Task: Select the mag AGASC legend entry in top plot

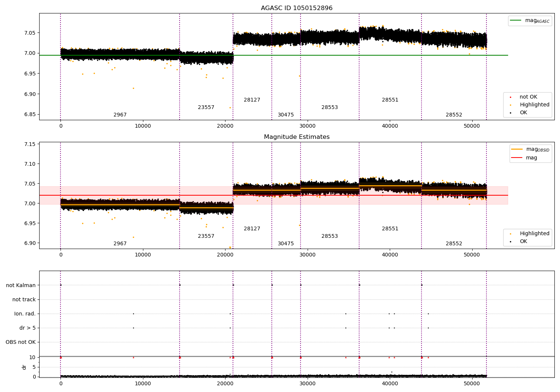Action: 530,21
